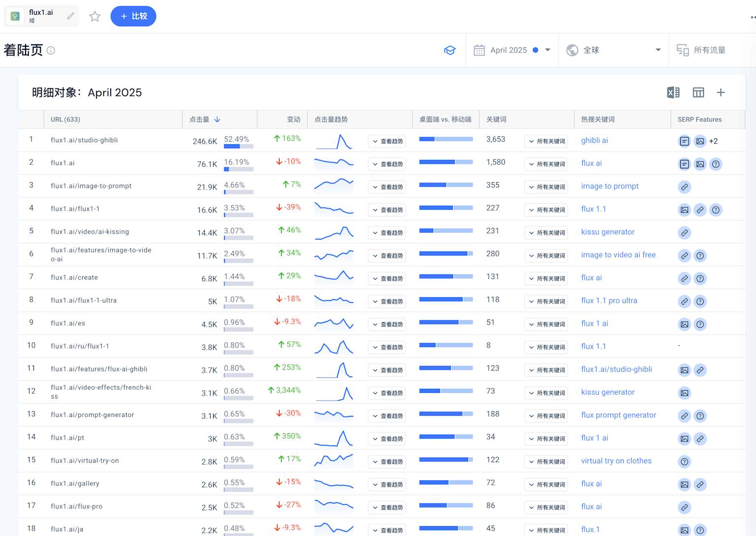Open column settings table icon

coord(698,93)
